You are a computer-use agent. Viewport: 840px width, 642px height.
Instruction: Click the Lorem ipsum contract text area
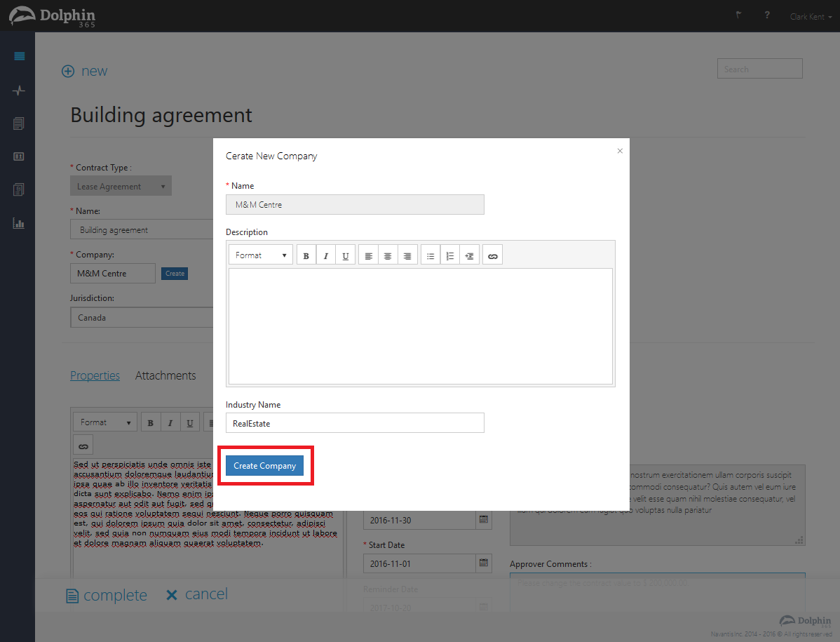click(x=208, y=517)
